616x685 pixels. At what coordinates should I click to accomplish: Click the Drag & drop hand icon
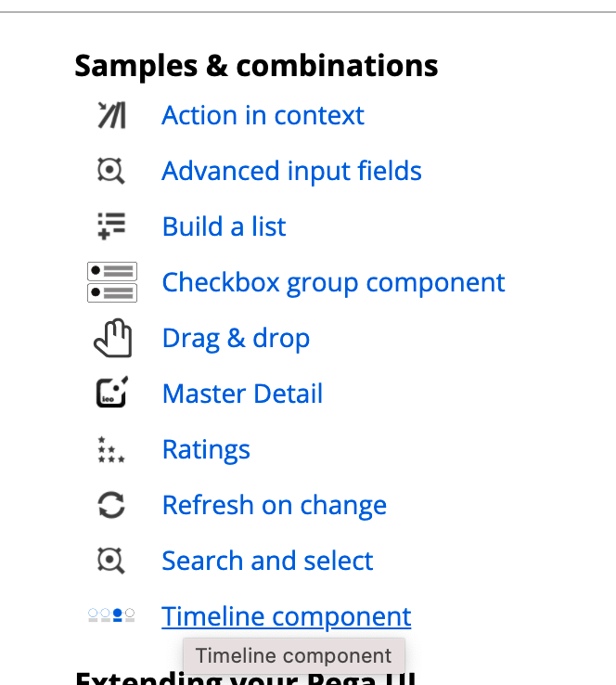pyautogui.click(x=112, y=339)
